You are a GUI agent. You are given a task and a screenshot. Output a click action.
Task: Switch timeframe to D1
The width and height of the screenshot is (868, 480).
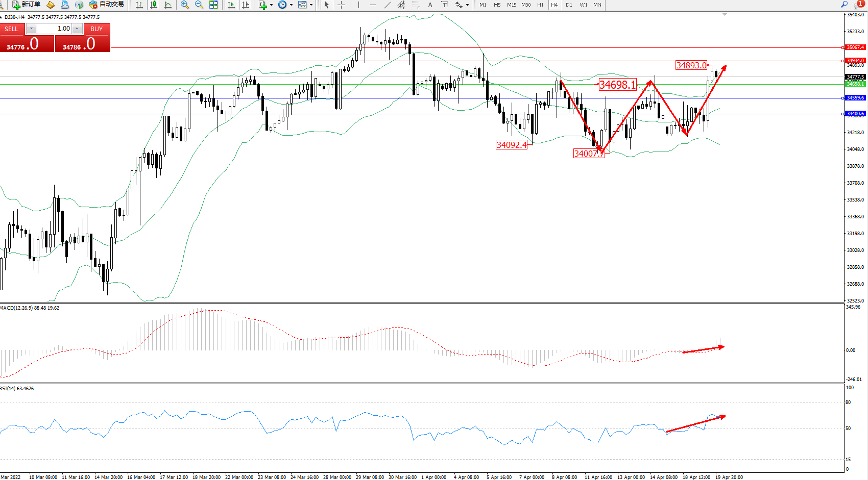(569, 5)
